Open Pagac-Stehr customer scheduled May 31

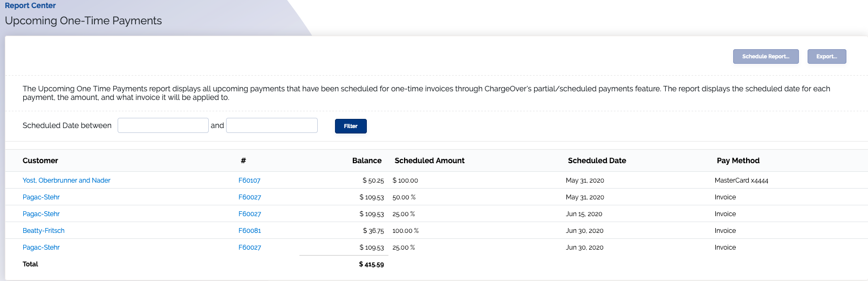pyautogui.click(x=41, y=197)
